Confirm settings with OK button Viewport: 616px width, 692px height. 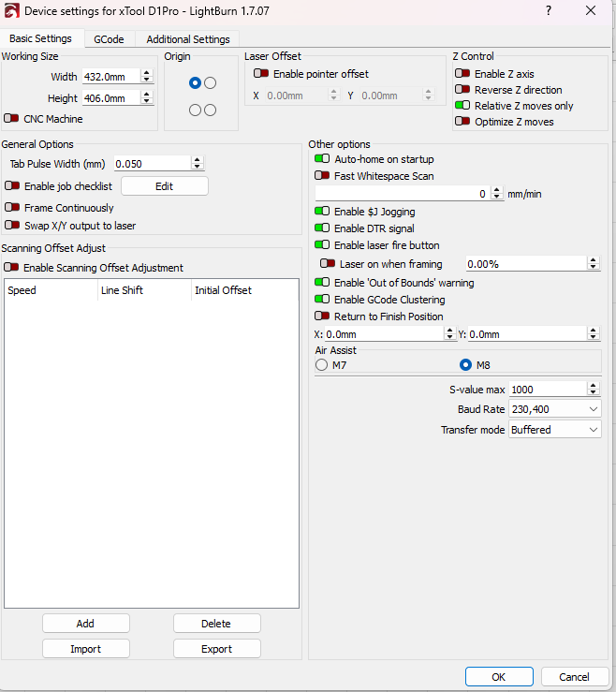coord(499,677)
